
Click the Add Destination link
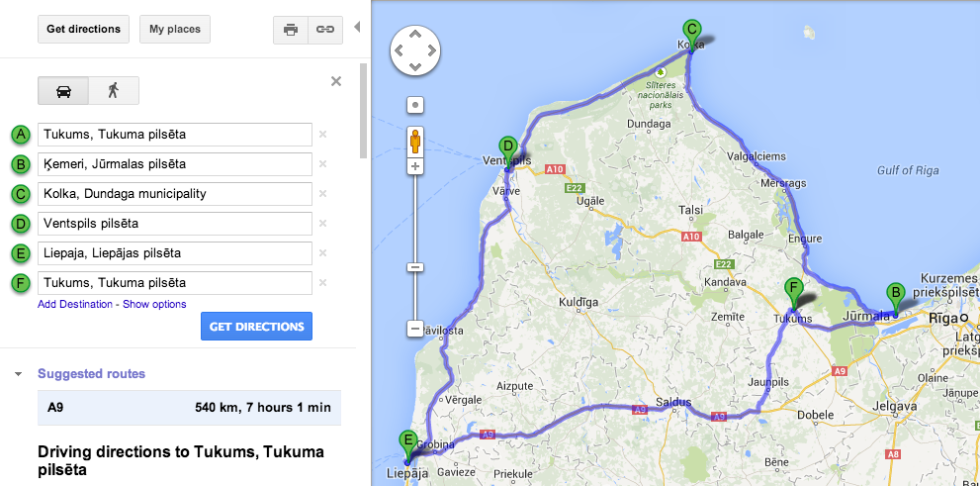click(x=75, y=304)
